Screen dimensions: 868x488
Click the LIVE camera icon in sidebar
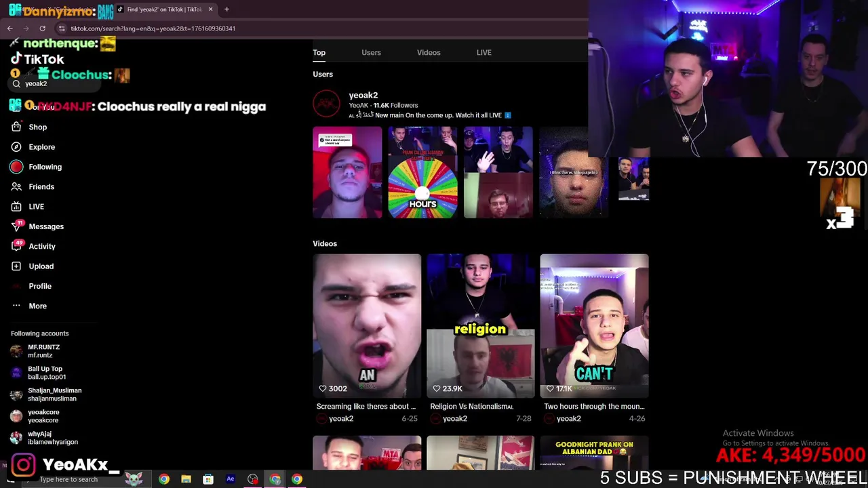coord(16,207)
